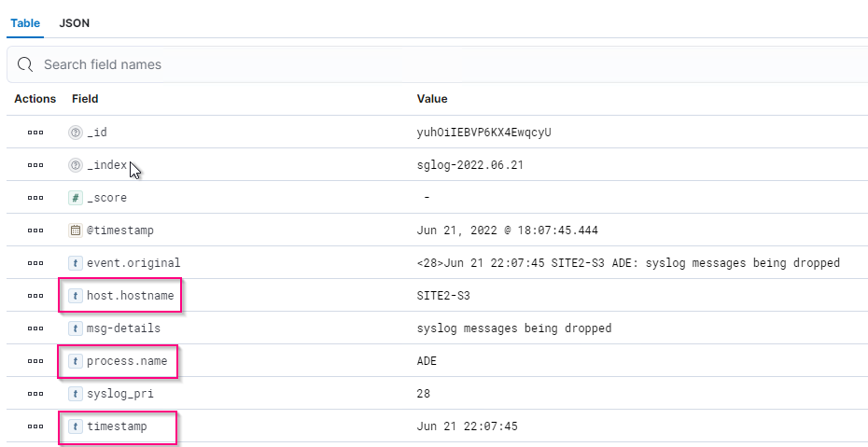868x447 pixels.
Task: Click the SITE2-S3 hostname value
Action: point(440,296)
